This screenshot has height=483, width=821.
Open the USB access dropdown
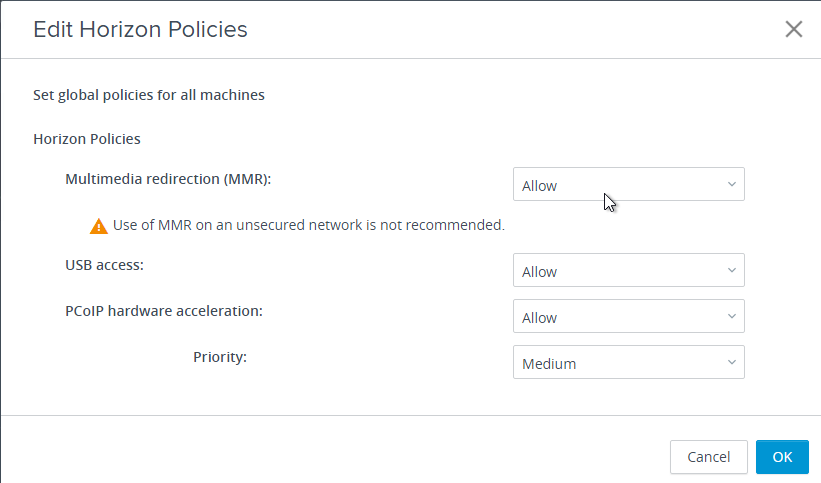(628, 270)
